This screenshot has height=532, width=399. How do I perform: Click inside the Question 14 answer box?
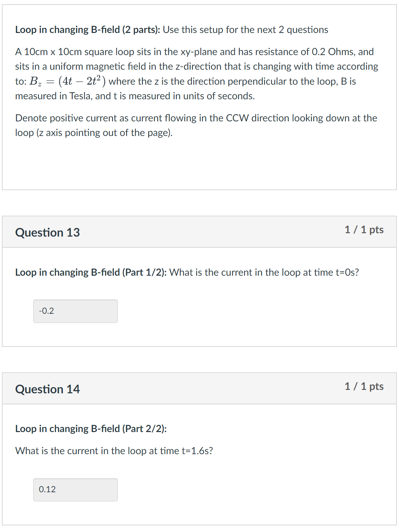[x=75, y=490]
